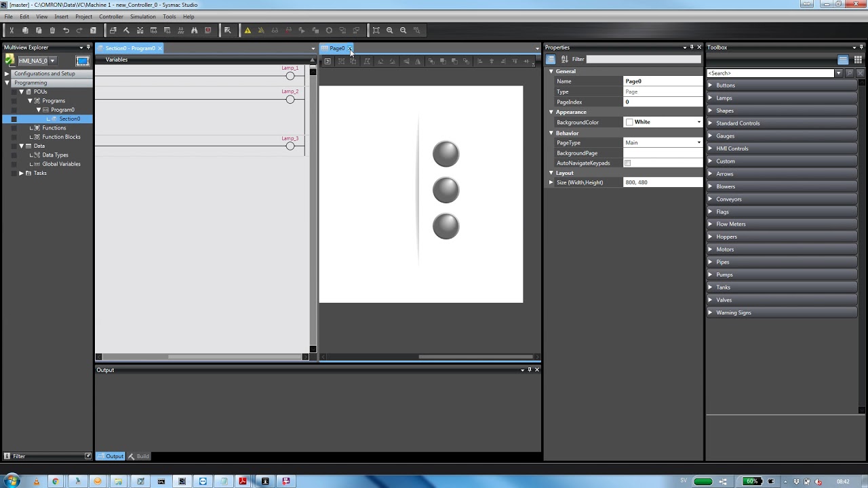The width and height of the screenshot is (868, 488).
Task: Open the Simulation menu
Action: click(x=142, y=16)
